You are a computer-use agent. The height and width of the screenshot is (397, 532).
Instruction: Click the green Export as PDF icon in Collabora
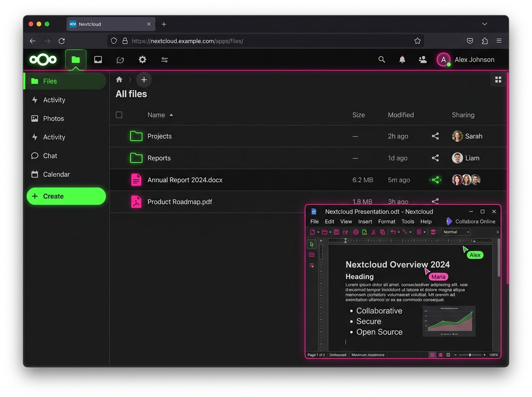coord(364,232)
